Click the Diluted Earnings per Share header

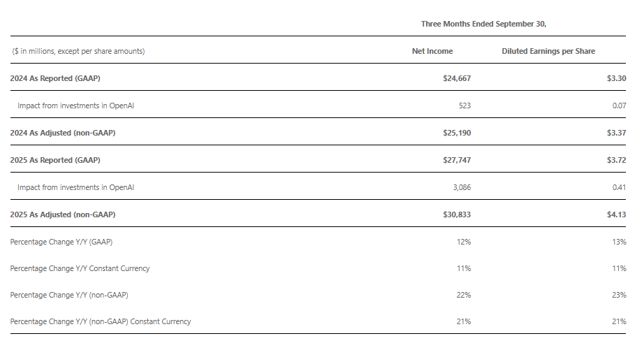click(548, 51)
